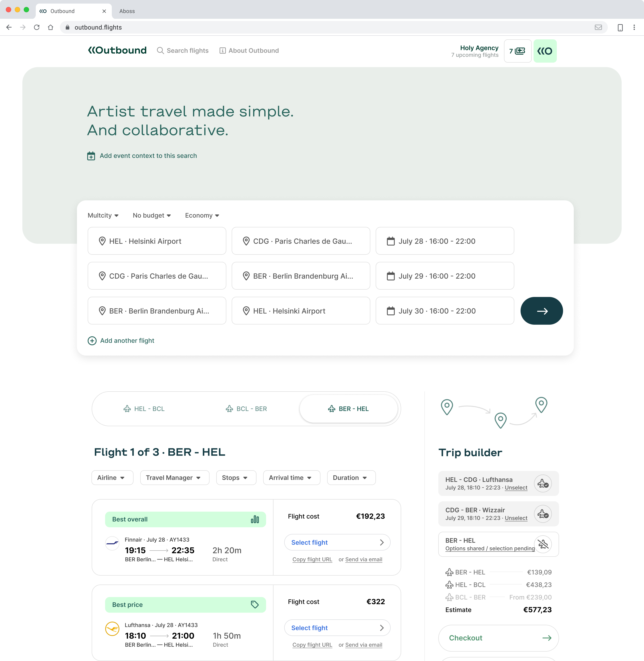Open the Multcity trip type dropdown
The height and width of the screenshot is (661, 644).
(x=103, y=216)
